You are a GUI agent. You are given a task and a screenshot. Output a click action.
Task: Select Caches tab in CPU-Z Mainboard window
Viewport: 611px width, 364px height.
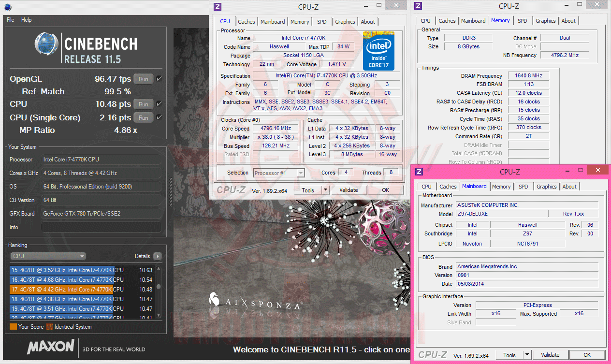point(448,187)
